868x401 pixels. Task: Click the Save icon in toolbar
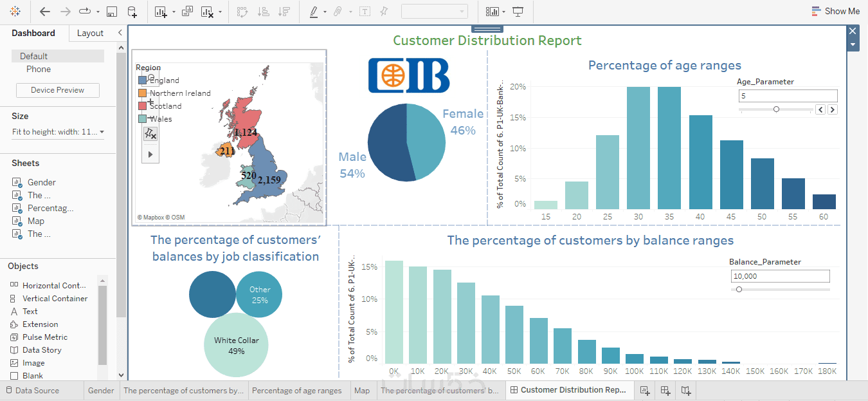tap(112, 12)
